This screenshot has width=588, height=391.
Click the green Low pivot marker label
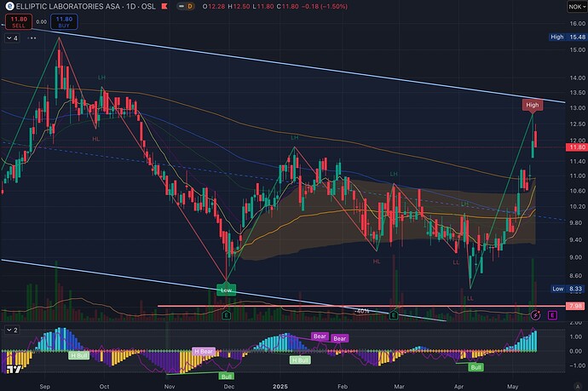[227, 290]
